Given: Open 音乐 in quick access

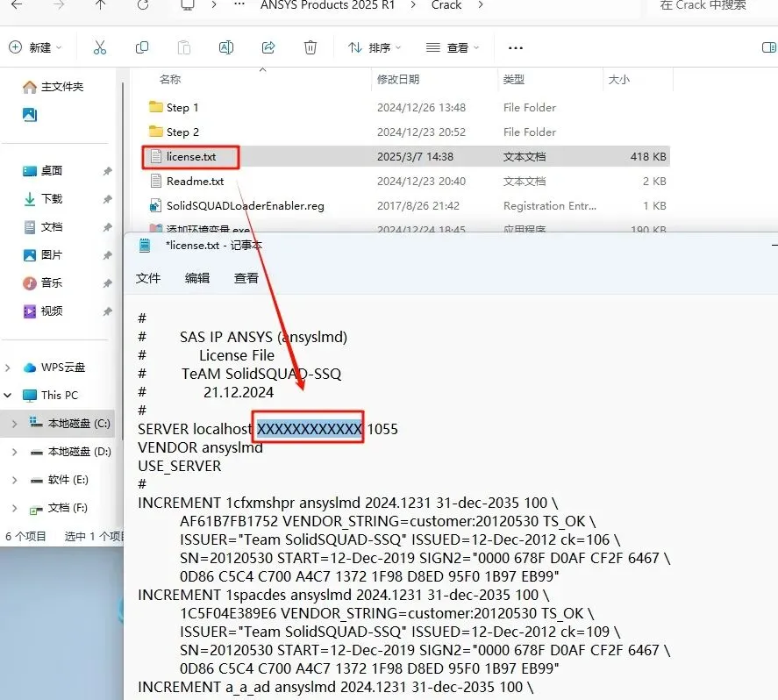Looking at the screenshot, I should pos(43,283).
